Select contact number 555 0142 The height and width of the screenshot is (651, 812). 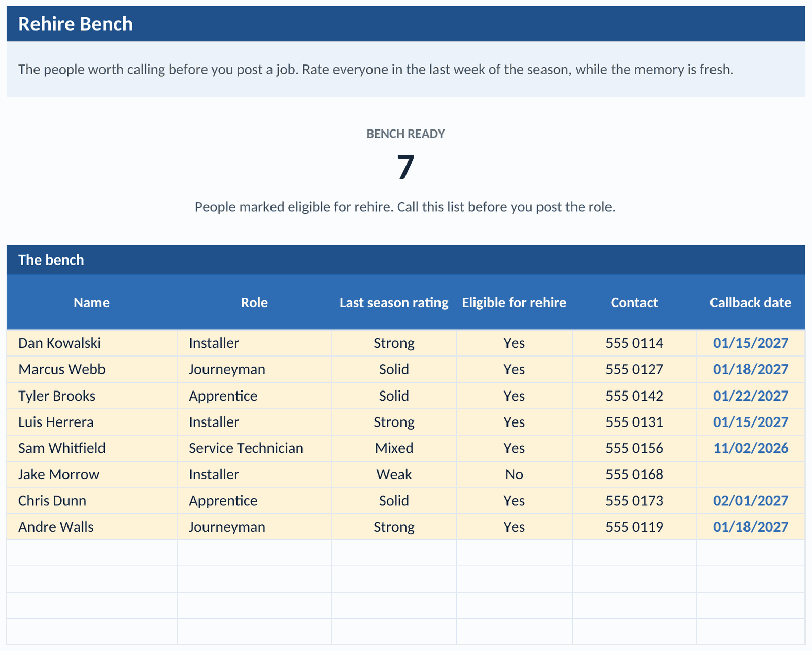pos(634,396)
